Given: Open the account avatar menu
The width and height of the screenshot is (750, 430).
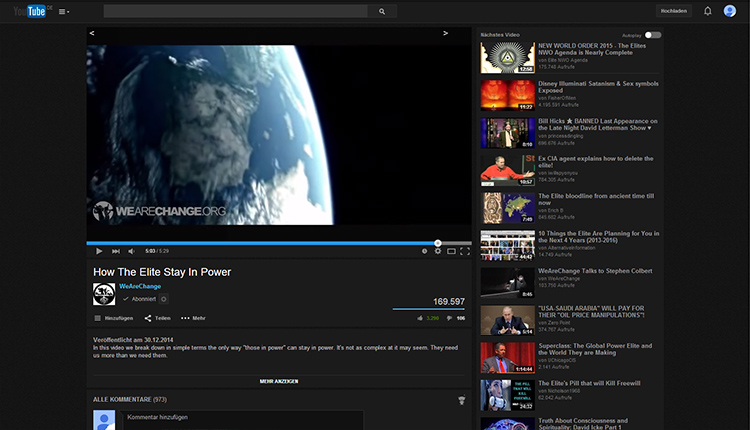Looking at the screenshot, I should [729, 11].
